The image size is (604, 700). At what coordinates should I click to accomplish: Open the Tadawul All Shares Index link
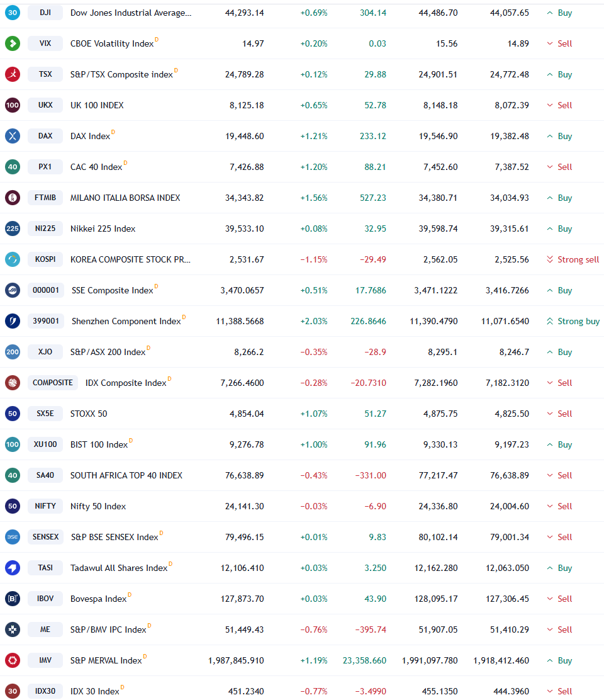pos(119,568)
